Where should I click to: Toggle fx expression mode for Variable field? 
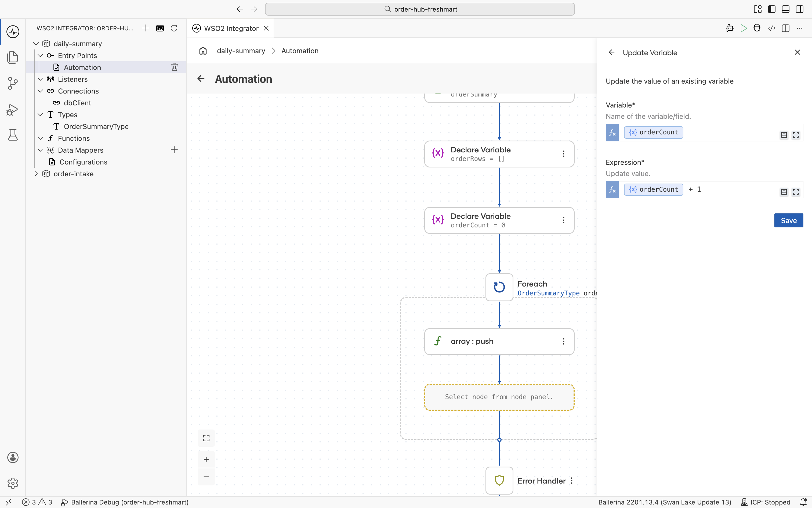(x=612, y=133)
